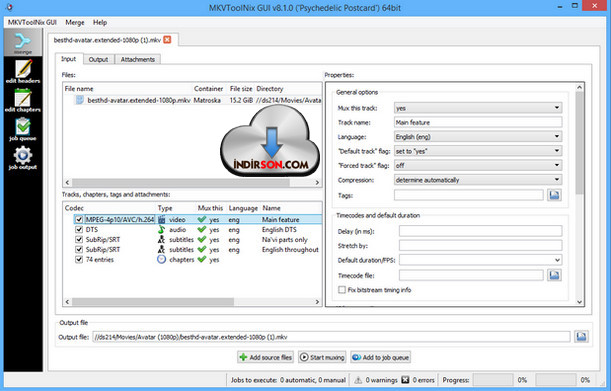Open the edit chapters tool
This screenshot has height=391, width=611.
point(23,100)
